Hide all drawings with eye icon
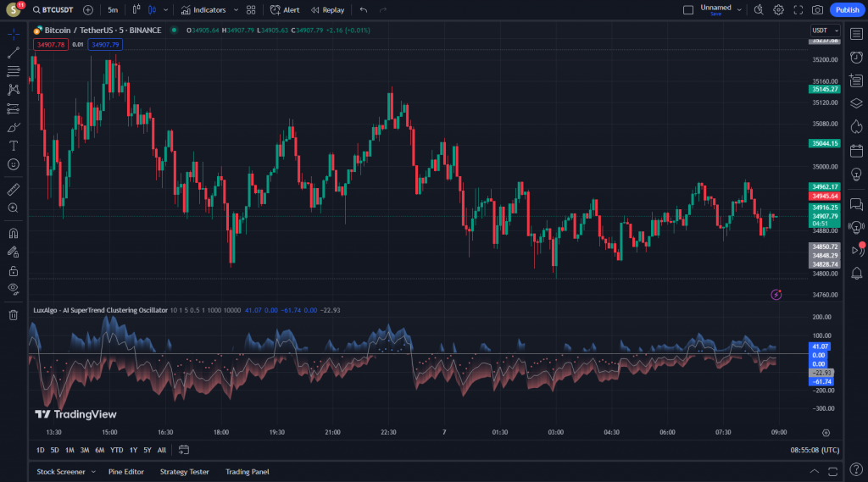This screenshot has height=482, width=868. [x=14, y=289]
